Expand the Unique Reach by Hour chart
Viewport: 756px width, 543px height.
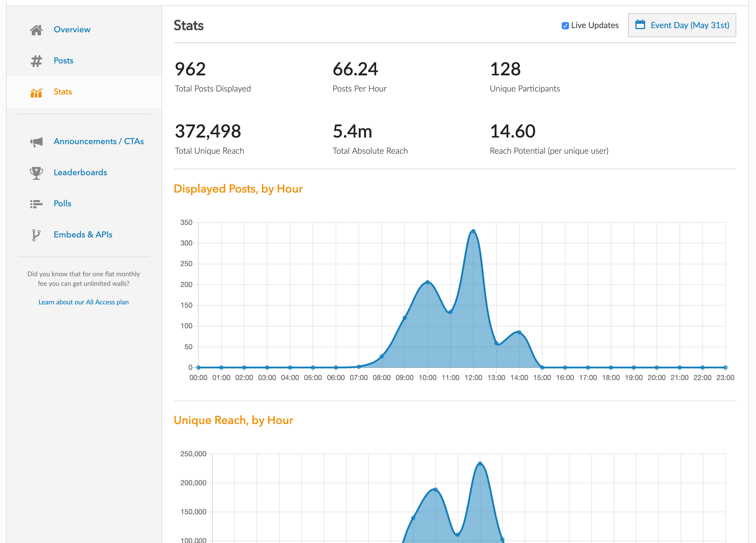pos(234,420)
